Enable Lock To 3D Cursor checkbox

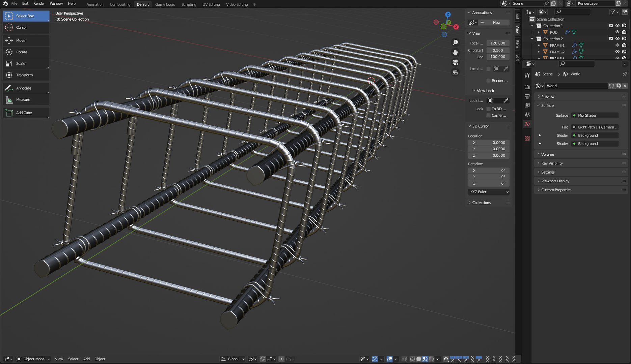click(488, 109)
